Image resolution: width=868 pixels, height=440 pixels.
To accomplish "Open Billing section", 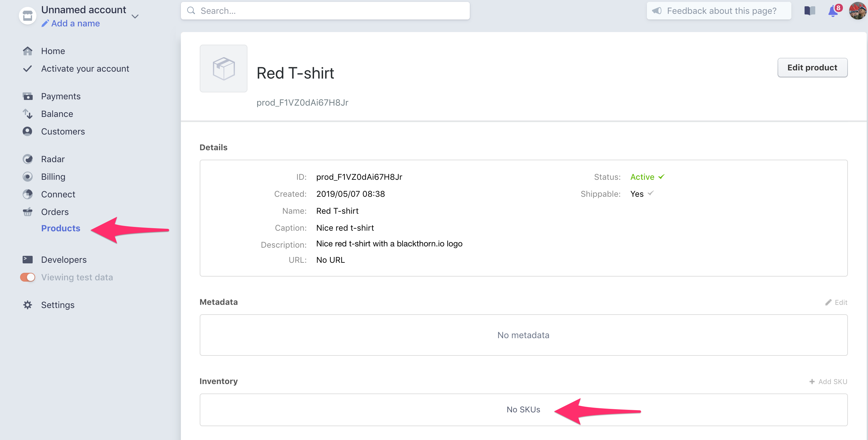I will pyautogui.click(x=53, y=177).
